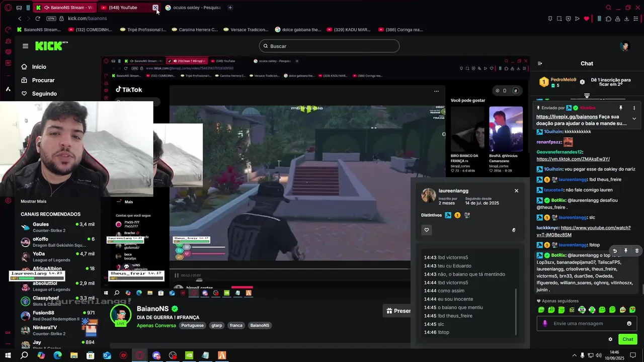The image size is (644, 362).
Task: Open Fusion88 recommended channel
Action: coord(57,315)
